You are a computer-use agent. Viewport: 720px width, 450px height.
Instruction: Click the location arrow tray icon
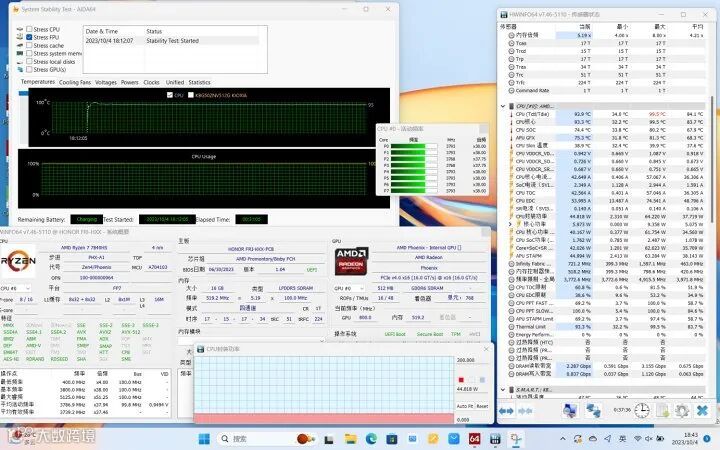click(608, 439)
